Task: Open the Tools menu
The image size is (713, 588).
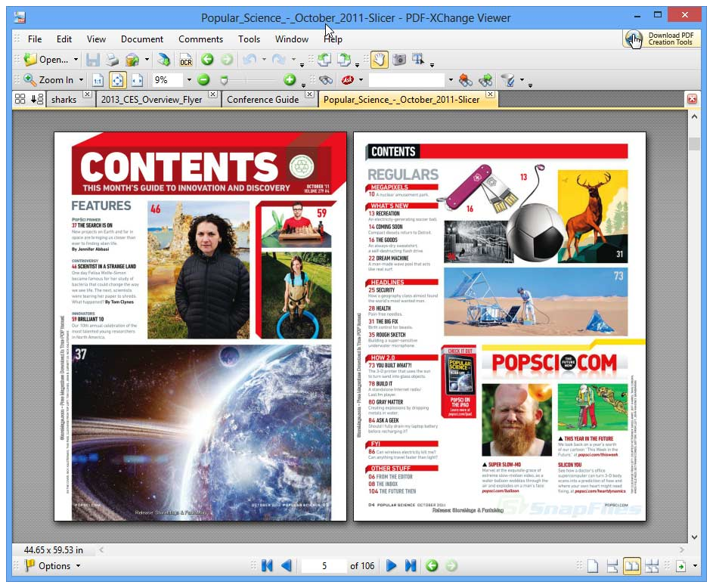Action: click(249, 39)
